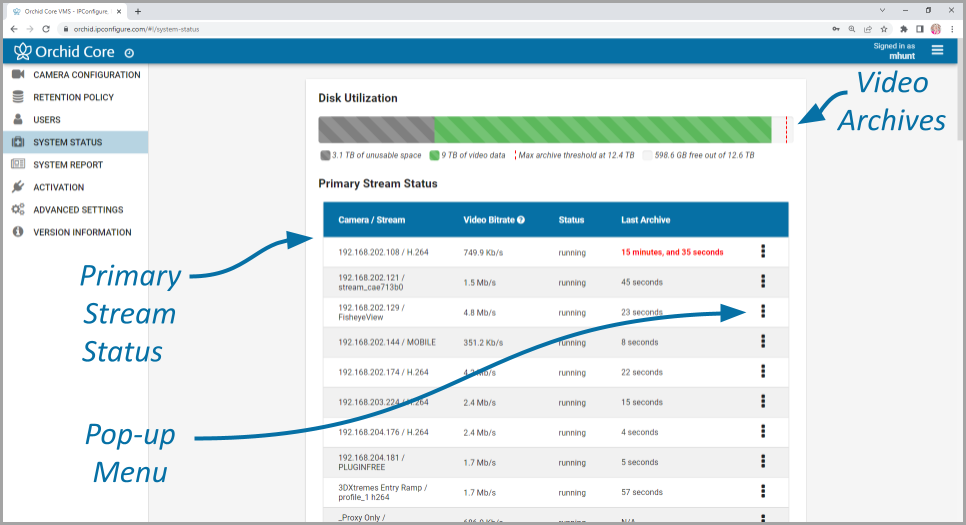Click the info icon beside Version Information
Viewport: 966px width, 525px height.
coord(18,232)
